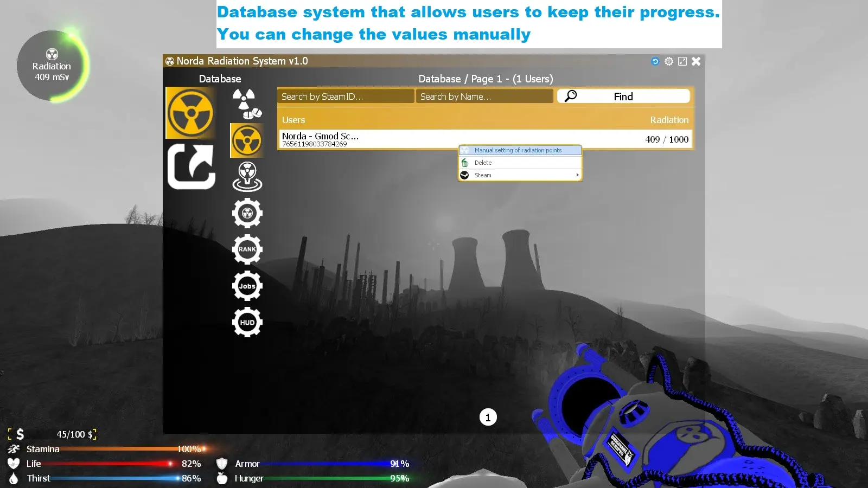Select the radiation settings gear icon
The width and height of the screenshot is (868, 488).
tap(247, 213)
